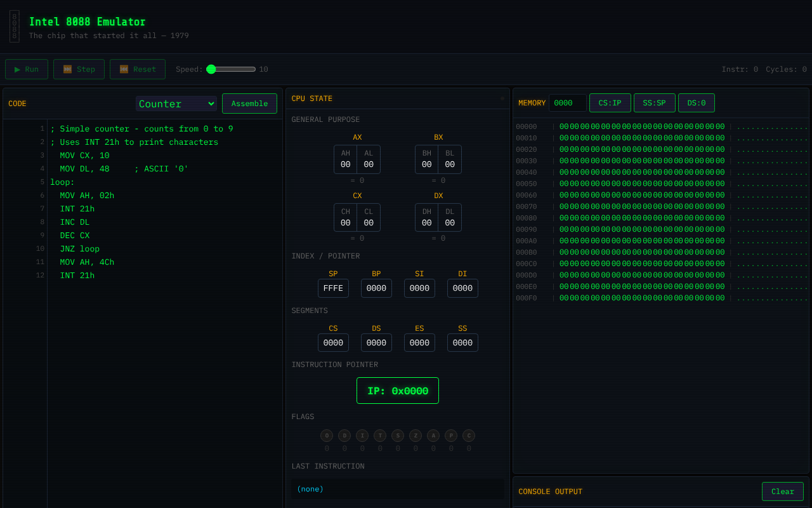
Task: Jump memory view to SS:SP
Action: click(x=655, y=103)
